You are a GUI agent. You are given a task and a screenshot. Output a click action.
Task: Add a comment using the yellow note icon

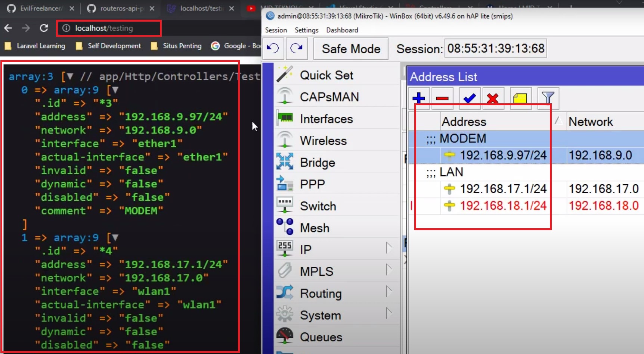520,98
